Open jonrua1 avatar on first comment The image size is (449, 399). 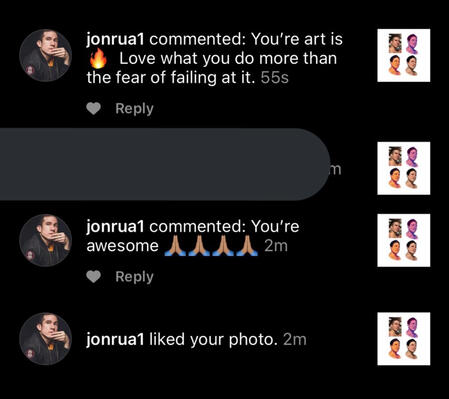[x=45, y=55]
